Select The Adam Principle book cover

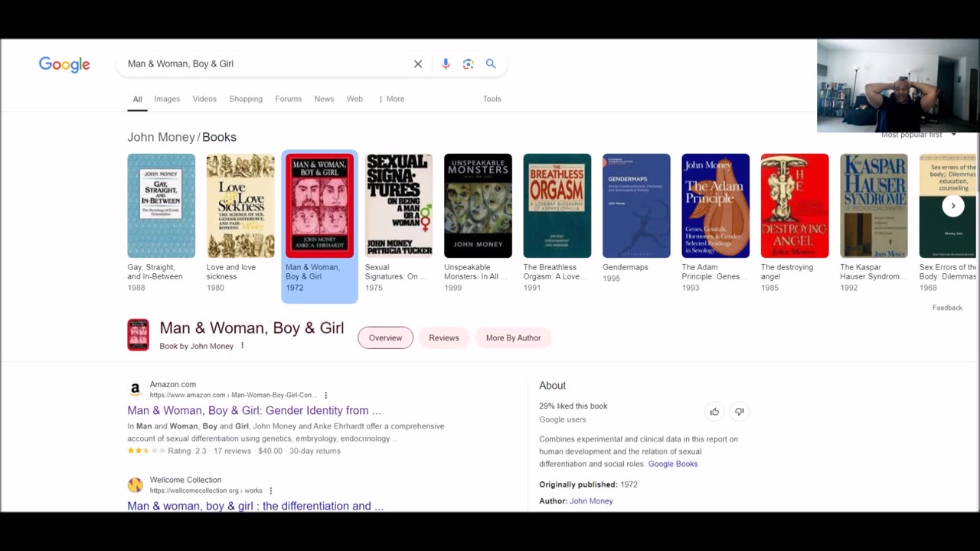click(716, 206)
